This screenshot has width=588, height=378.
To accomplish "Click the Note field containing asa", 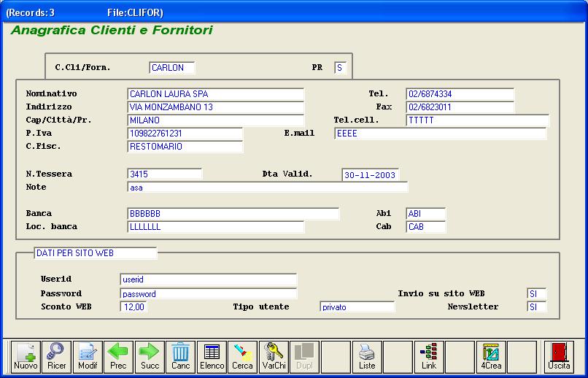I will 268,188.
